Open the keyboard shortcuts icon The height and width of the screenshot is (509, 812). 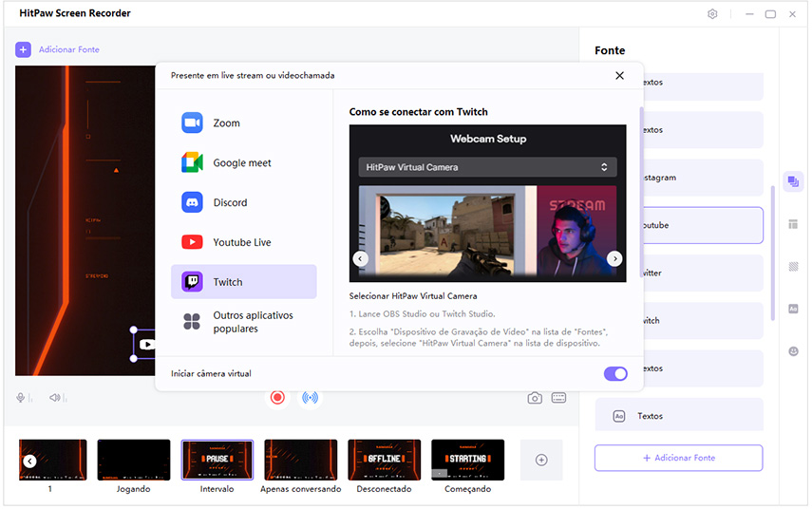tap(558, 398)
